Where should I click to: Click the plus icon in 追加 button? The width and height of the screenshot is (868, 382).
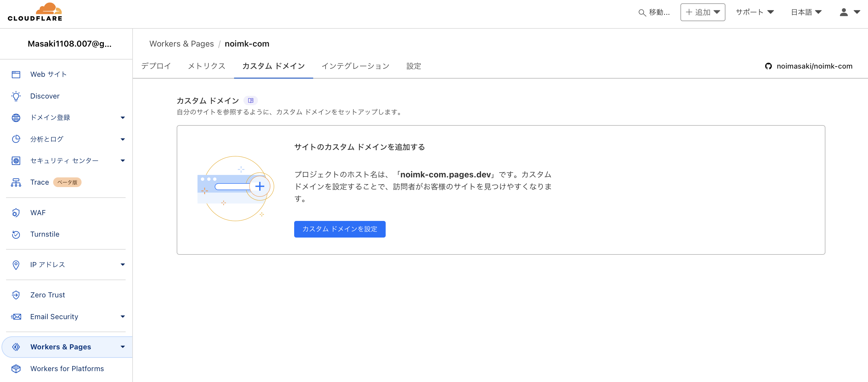[689, 12]
